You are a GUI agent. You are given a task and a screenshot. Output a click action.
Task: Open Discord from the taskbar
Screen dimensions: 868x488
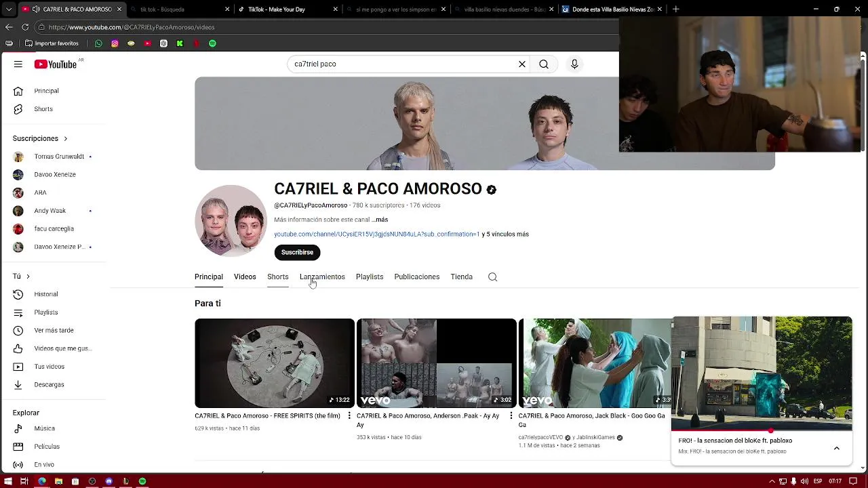(x=108, y=481)
